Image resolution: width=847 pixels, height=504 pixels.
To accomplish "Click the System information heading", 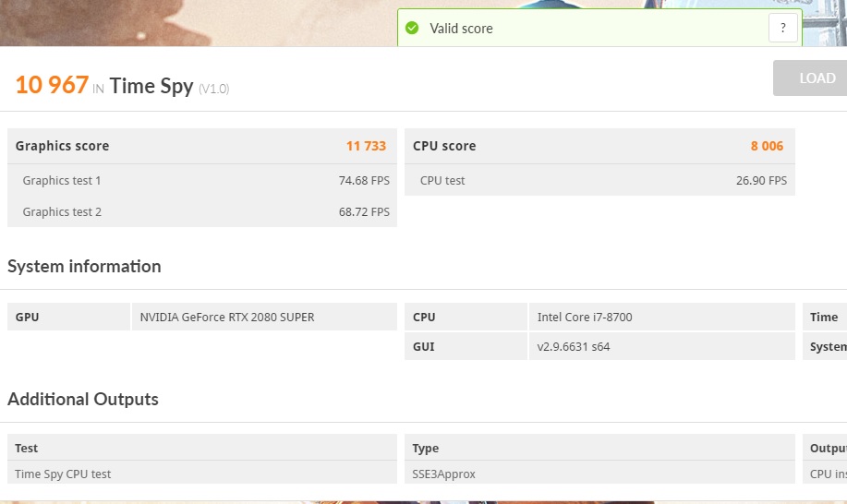I will point(84,267).
